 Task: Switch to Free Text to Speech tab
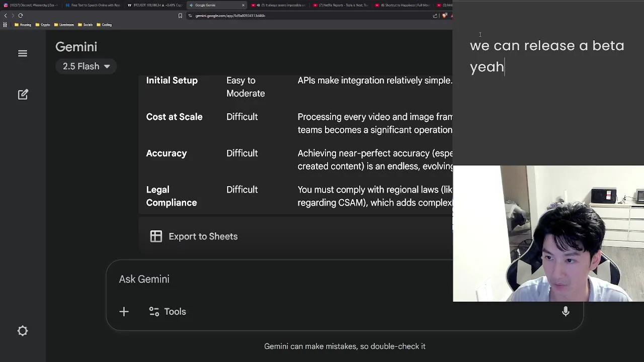[93, 5]
